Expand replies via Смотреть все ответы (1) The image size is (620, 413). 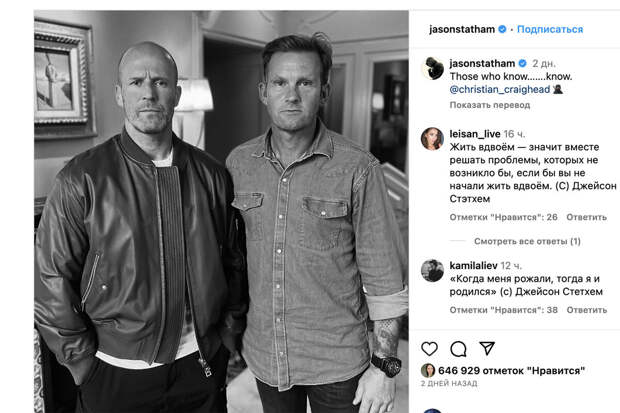[x=527, y=241]
